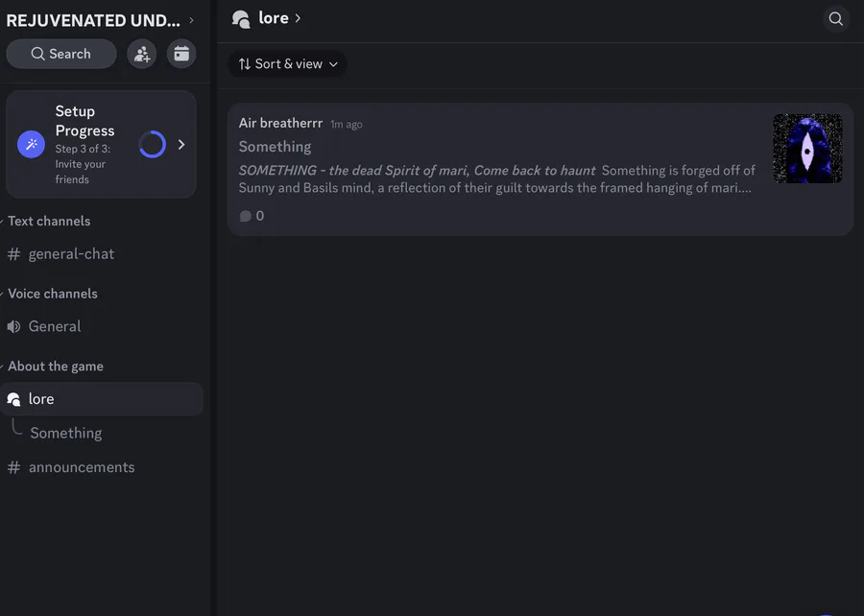Collapse the Voice channels category
The image size is (864, 616).
(x=52, y=294)
